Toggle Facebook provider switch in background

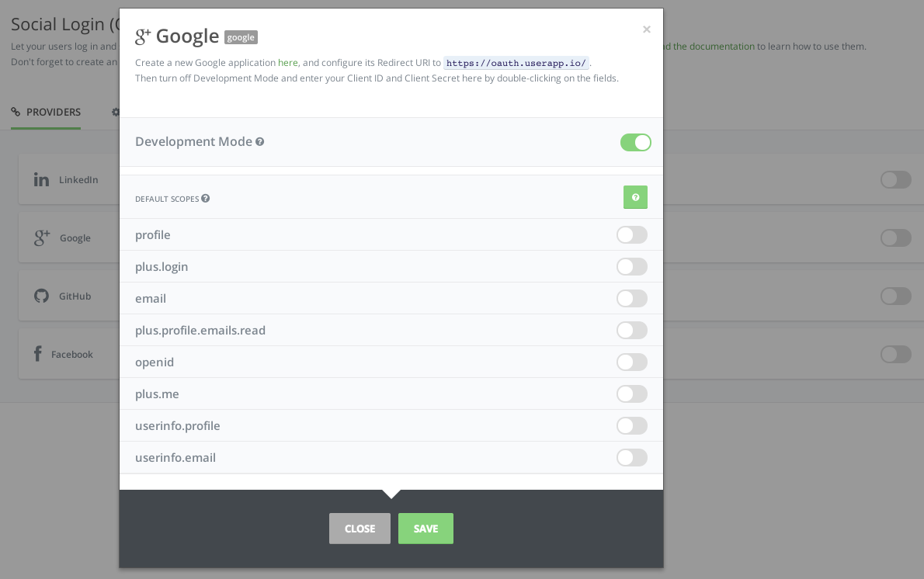(896, 355)
